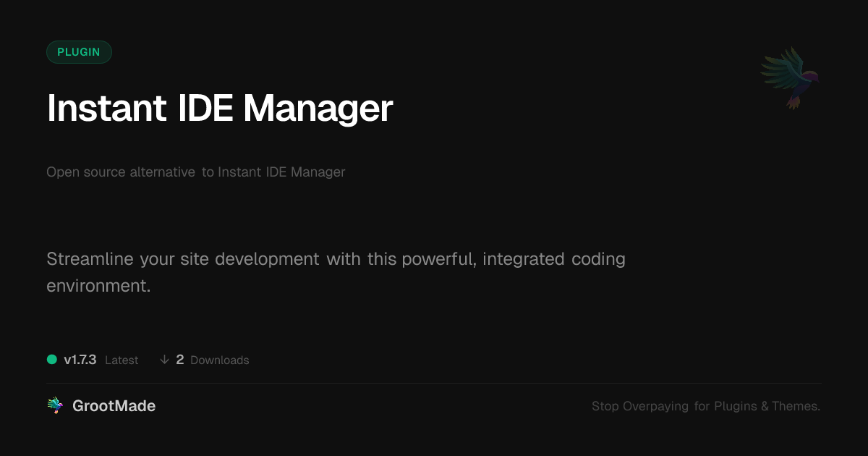Click Instant IDE Manager in the gray subtitle
The image size is (868, 456).
(x=281, y=172)
